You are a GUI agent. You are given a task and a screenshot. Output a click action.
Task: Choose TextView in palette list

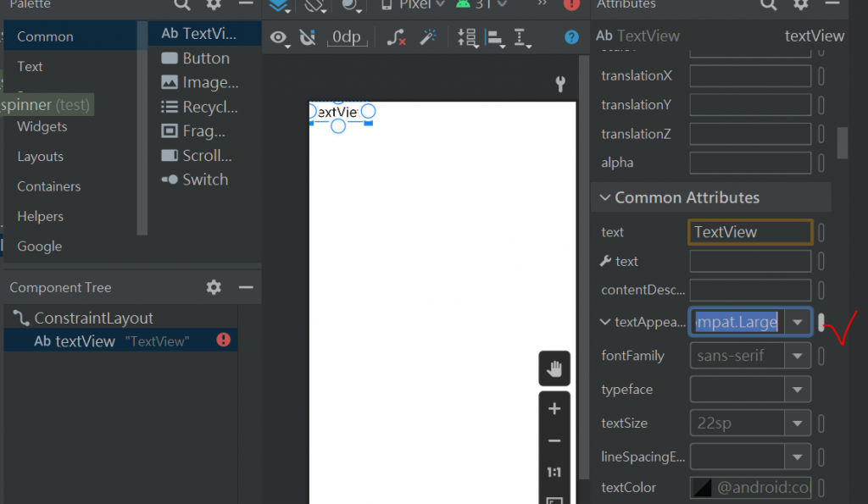coord(204,33)
